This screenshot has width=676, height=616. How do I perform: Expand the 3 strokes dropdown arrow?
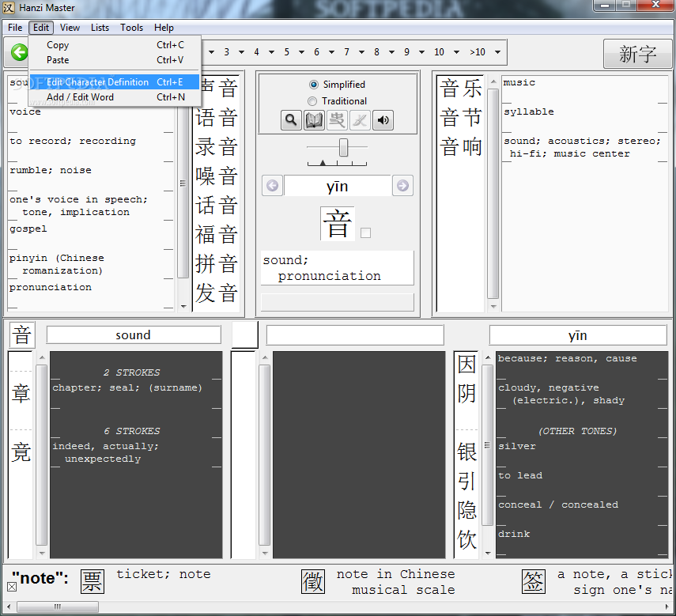click(241, 52)
